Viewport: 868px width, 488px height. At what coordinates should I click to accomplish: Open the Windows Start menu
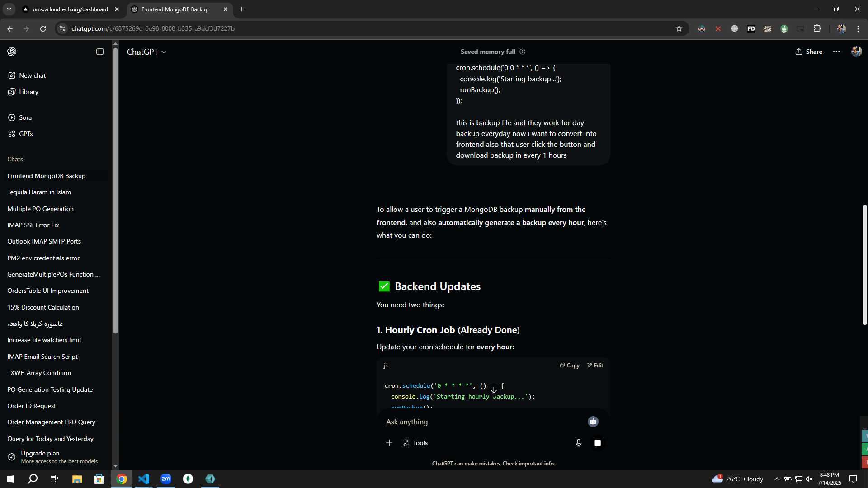[11, 479]
